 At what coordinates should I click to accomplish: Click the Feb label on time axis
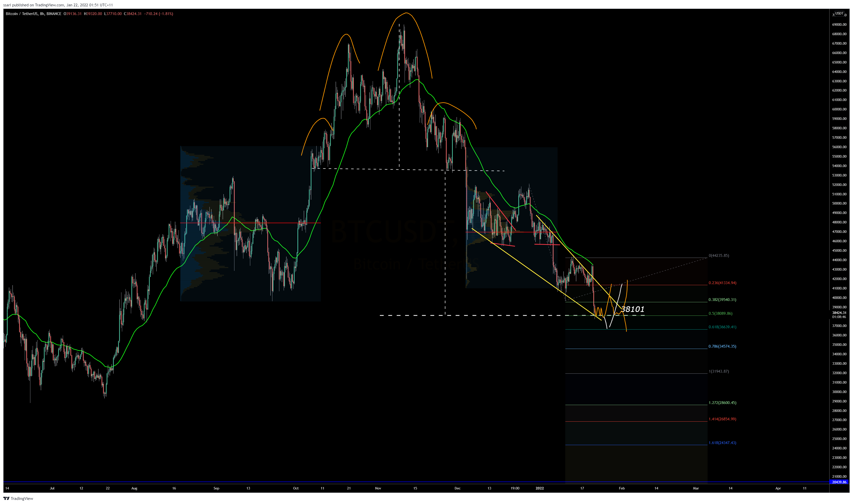click(621, 488)
